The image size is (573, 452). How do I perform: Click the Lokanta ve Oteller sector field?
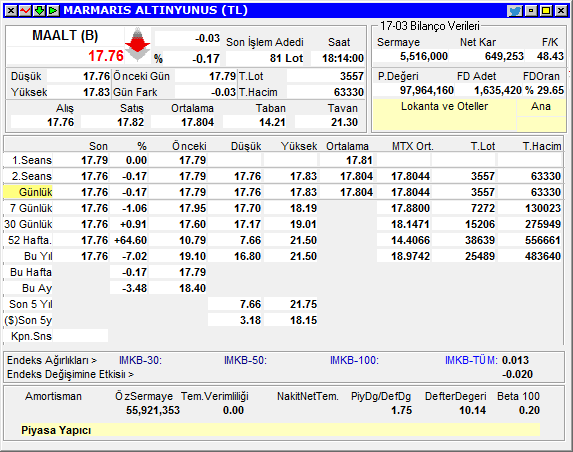pos(444,114)
